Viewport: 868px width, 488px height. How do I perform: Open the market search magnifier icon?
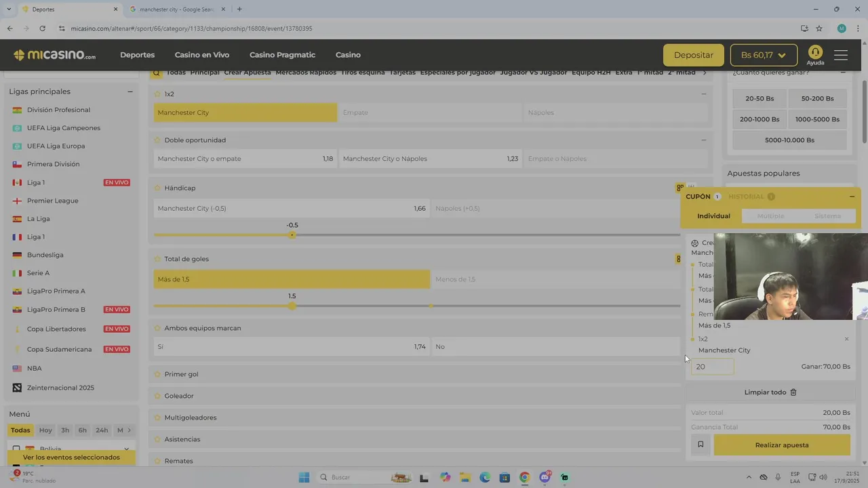point(157,73)
